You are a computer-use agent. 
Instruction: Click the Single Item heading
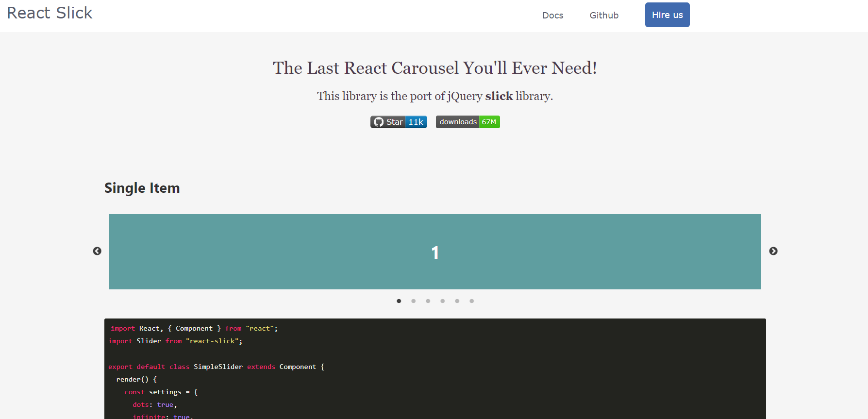point(142,188)
